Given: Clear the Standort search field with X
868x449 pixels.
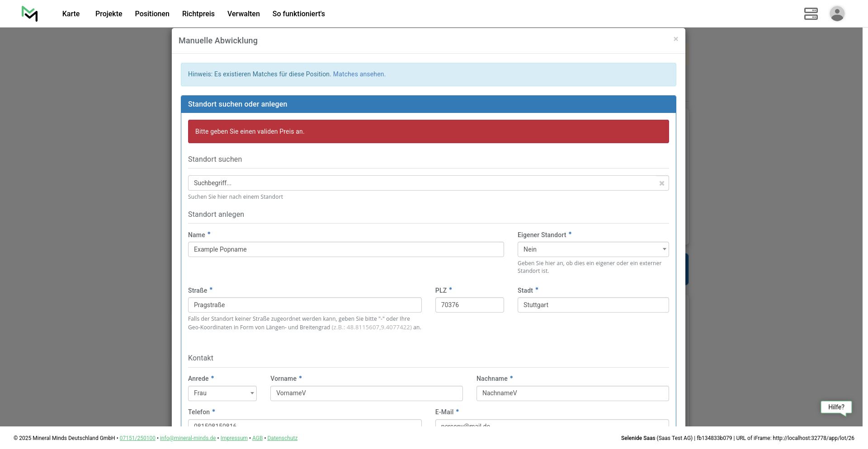Looking at the screenshot, I should [x=661, y=183].
